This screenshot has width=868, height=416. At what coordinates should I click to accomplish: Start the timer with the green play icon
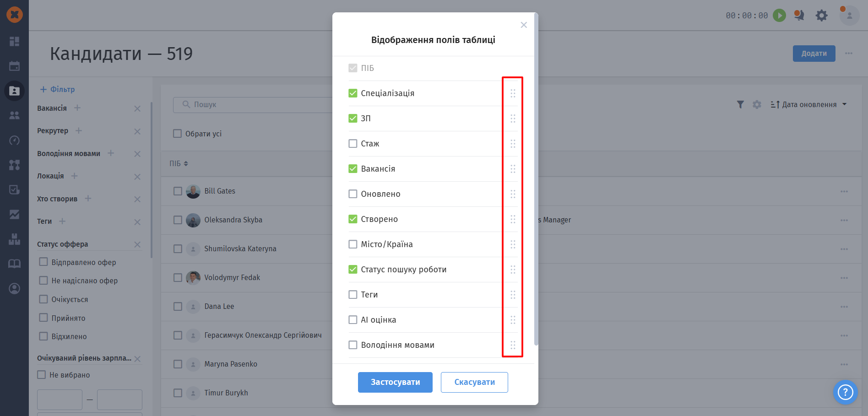779,15
